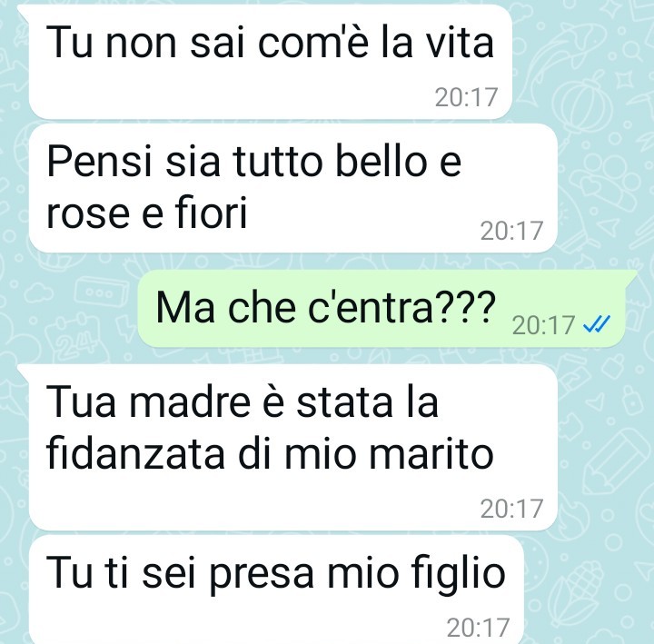This screenshot has height=644, width=654.
Task: Tap the message about "fidanzata di mio marito"
Action: (x=293, y=447)
